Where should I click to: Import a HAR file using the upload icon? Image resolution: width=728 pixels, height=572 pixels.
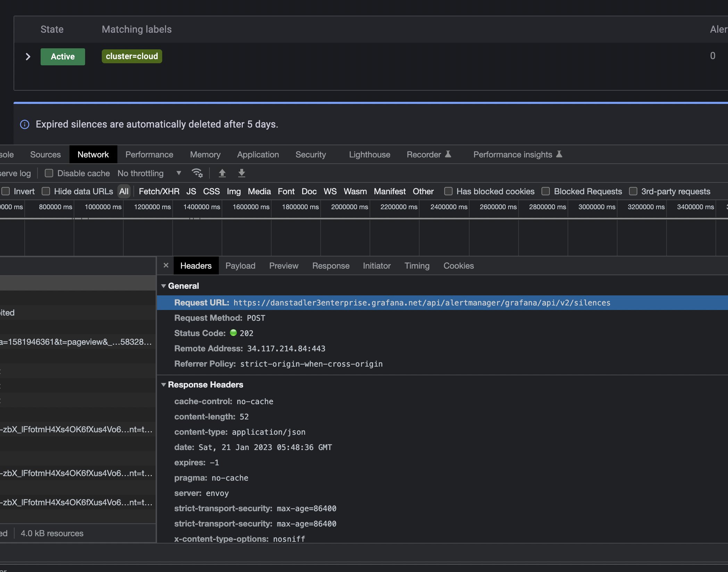tap(222, 173)
